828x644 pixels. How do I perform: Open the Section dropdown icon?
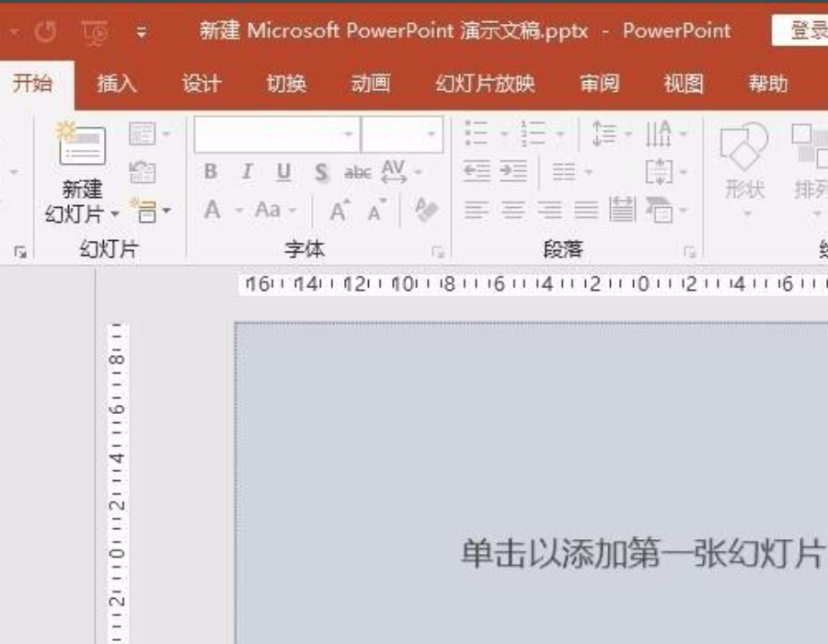click(x=150, y=212)
